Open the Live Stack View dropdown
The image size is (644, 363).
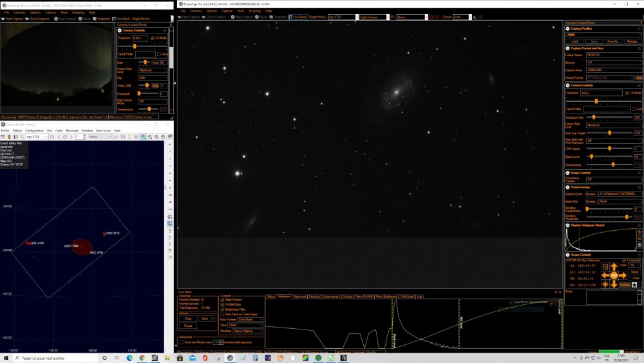(x=245, y=325)
